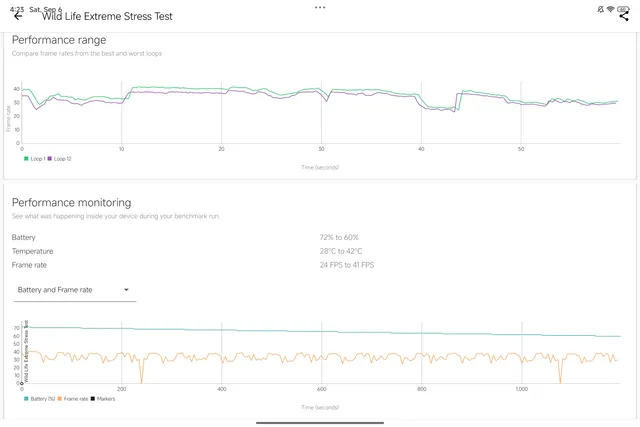
Task: Toggle Loop 12 legend entry
Action: (x=59, y=159)
